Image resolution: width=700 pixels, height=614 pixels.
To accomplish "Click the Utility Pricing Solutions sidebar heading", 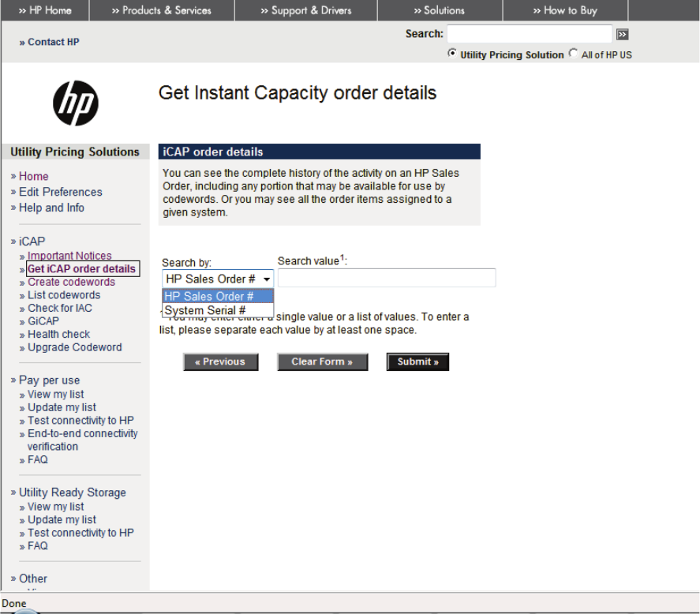I will pos(74,152).
